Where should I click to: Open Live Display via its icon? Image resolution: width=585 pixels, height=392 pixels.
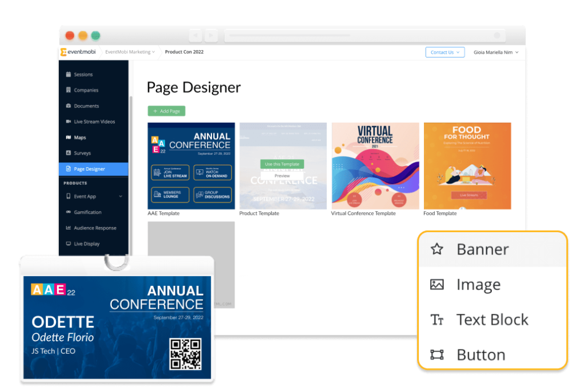(70, 244)
